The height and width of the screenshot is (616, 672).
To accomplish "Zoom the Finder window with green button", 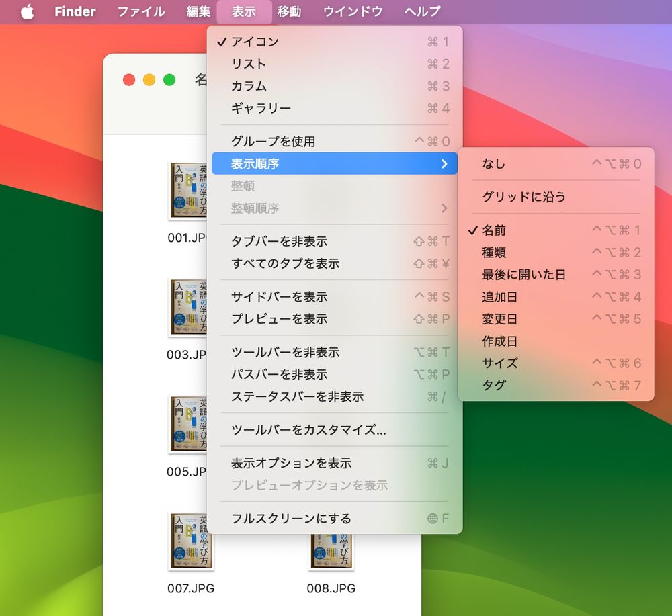I will [170, 80].
